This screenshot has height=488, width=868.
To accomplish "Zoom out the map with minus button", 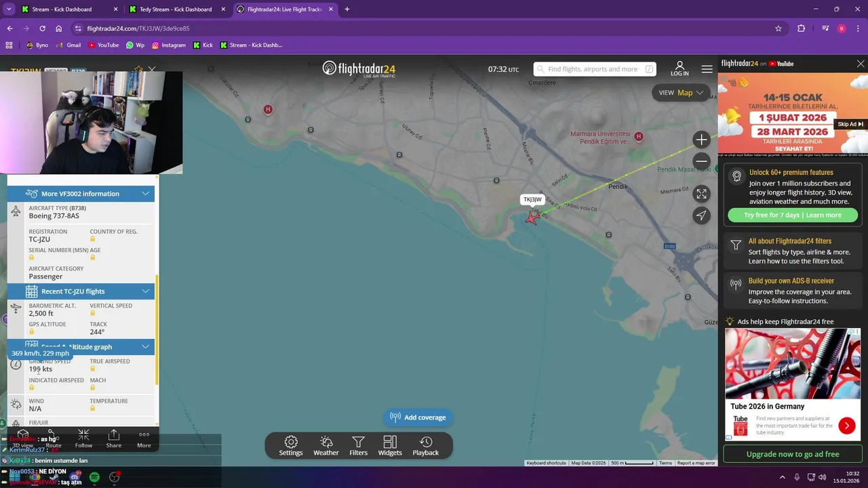I will pos(701,161).
